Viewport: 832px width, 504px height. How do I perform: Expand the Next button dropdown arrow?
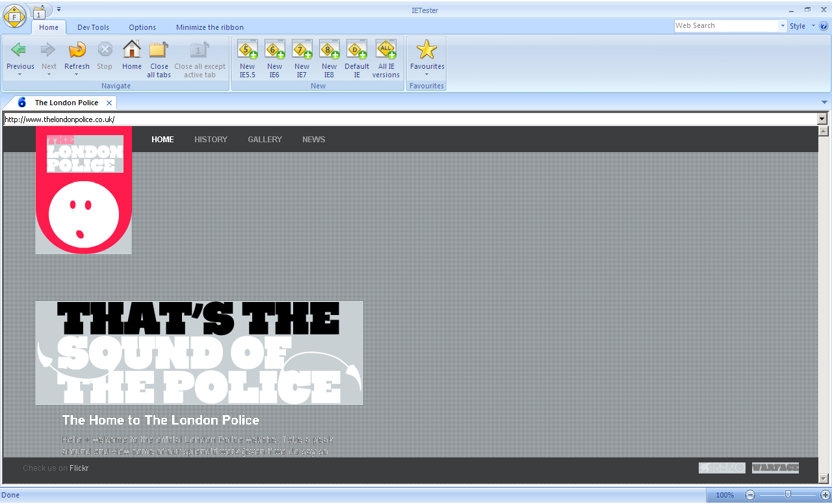click(49, 75)
